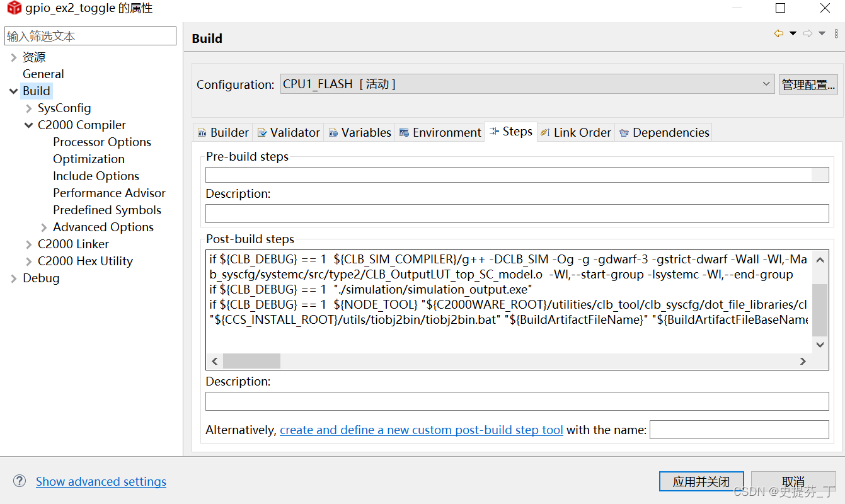Click the 取消 button
The image size is (845, 504).
pos(793,481)
